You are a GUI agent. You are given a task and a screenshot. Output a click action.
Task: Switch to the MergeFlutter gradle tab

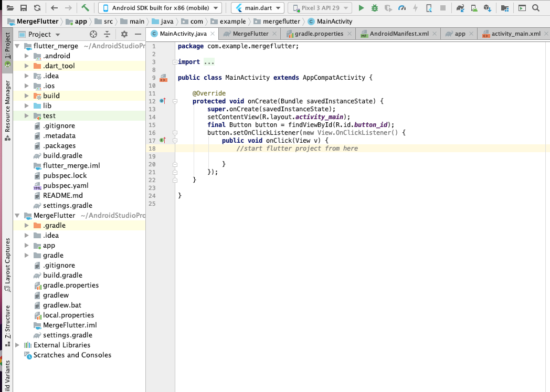point(250,34)
